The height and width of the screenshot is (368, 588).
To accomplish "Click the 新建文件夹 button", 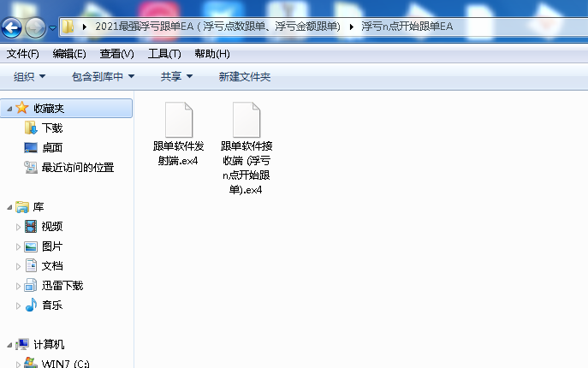I will point(245,76).
